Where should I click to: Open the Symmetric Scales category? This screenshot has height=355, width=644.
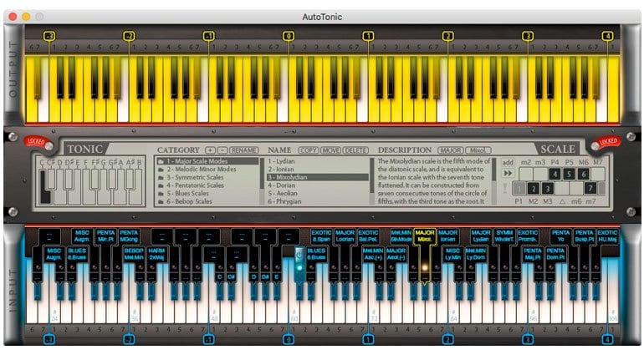coord(207,177)
